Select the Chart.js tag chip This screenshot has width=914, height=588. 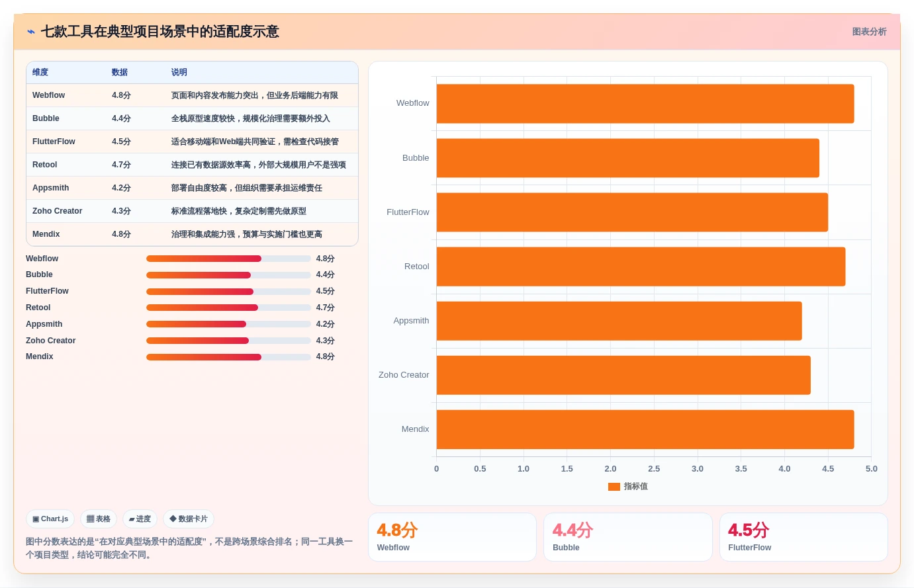point(50,519)
